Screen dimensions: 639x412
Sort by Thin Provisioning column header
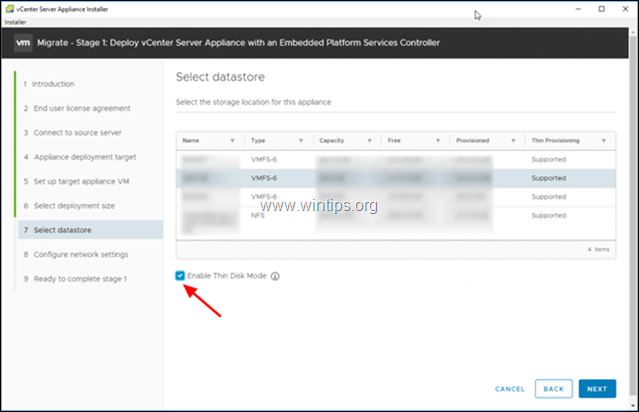click(x=555, y=141)
